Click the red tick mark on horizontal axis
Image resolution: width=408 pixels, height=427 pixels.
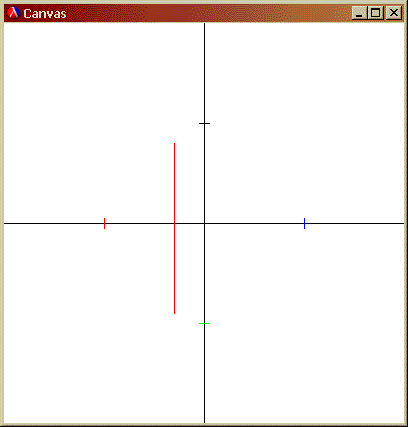105,223
